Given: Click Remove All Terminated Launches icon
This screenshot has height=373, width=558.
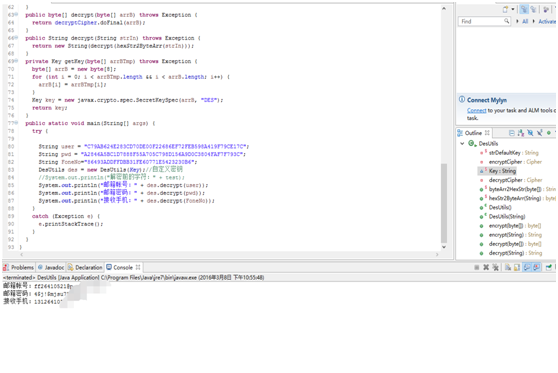Looking at the screenshot, I should [x=495, y=267].
